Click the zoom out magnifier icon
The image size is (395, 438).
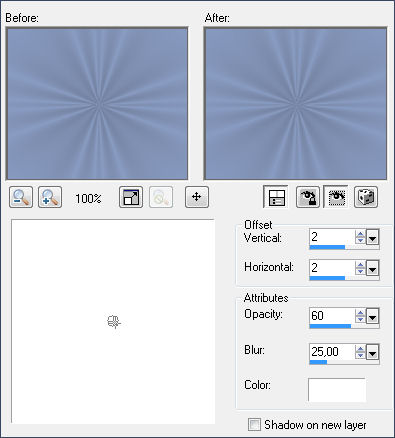pyautogui.click(x=21, y=197)
